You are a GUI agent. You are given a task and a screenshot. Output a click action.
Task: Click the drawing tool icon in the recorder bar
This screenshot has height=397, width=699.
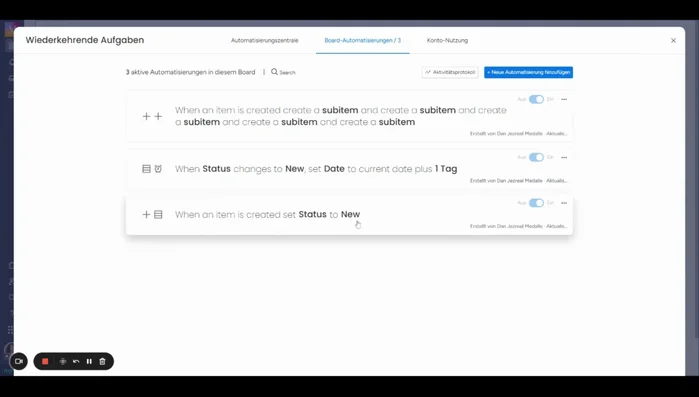click(63, 361)
